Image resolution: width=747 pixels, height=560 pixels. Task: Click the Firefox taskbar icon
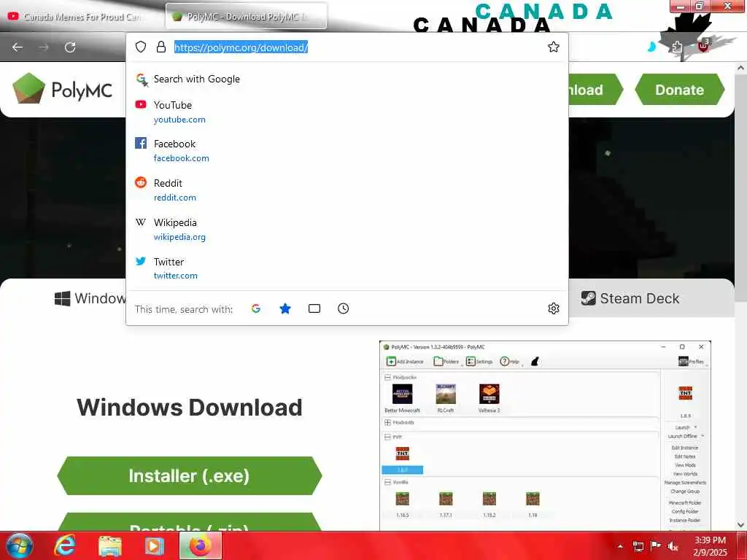[200, 545]
